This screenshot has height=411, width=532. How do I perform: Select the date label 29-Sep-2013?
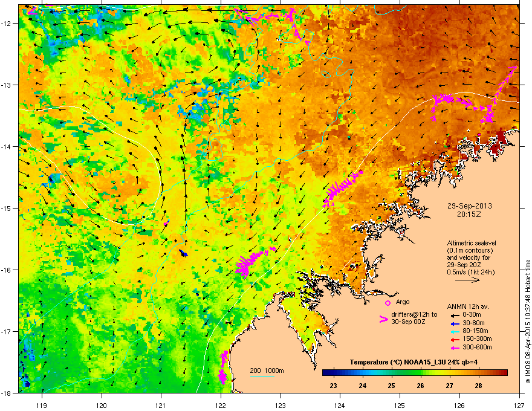pos(469,206)
